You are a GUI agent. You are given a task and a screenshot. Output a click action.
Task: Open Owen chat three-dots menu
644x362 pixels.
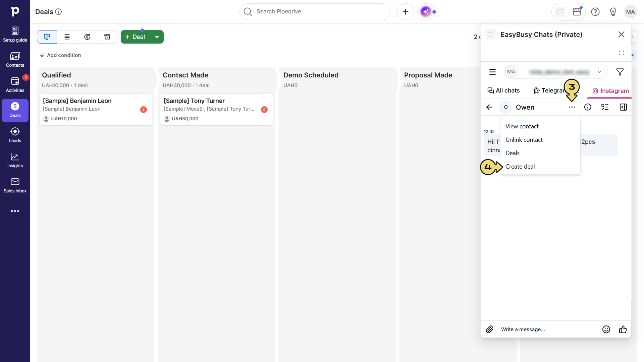point(572,107)
